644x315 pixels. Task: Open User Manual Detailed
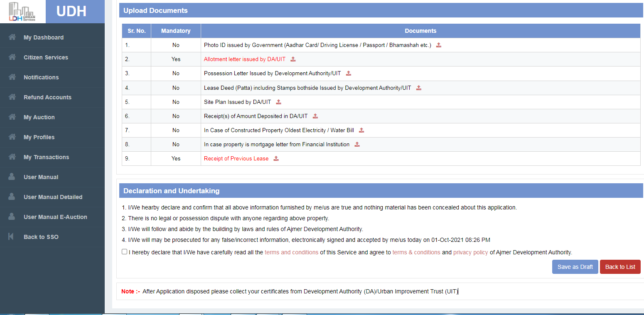point(53,197)
